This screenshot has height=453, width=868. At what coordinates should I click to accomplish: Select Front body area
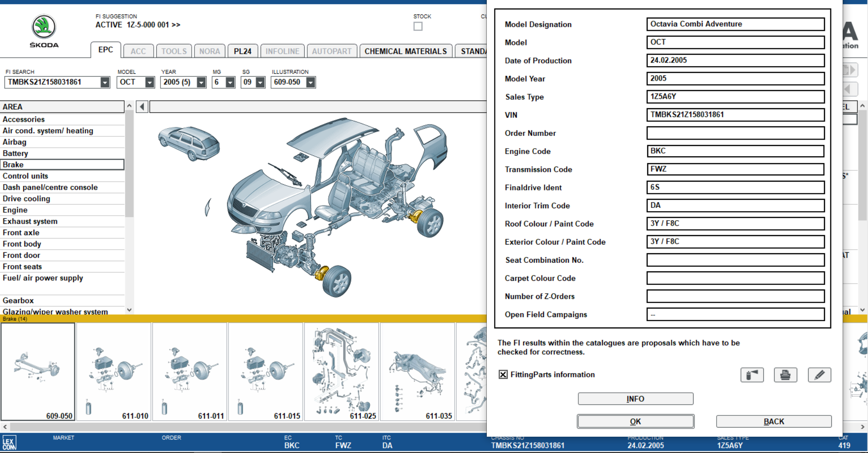tap(62, 244)
